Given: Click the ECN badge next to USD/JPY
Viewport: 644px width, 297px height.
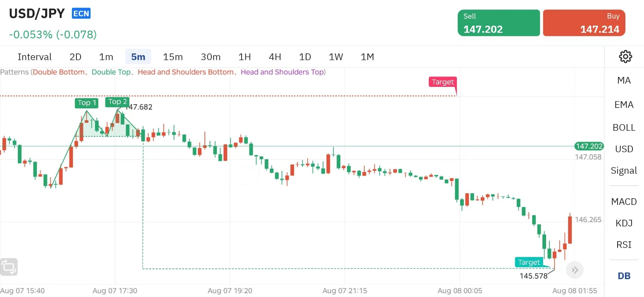Looking at the screenshot, I should pyautogui.click(x=81, y=14).
